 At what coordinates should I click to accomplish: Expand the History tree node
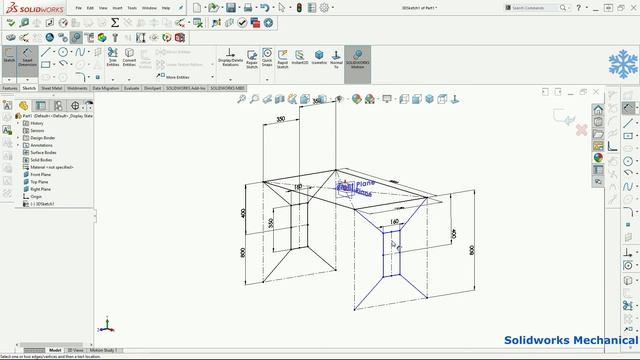coord(18,123)
